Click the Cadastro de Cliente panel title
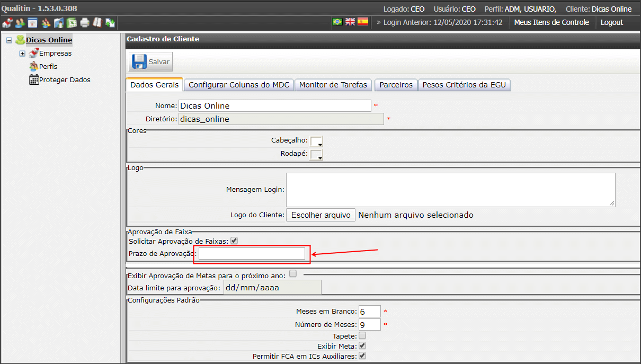Screen dimensions: 641x364 (x=163, y=39)
